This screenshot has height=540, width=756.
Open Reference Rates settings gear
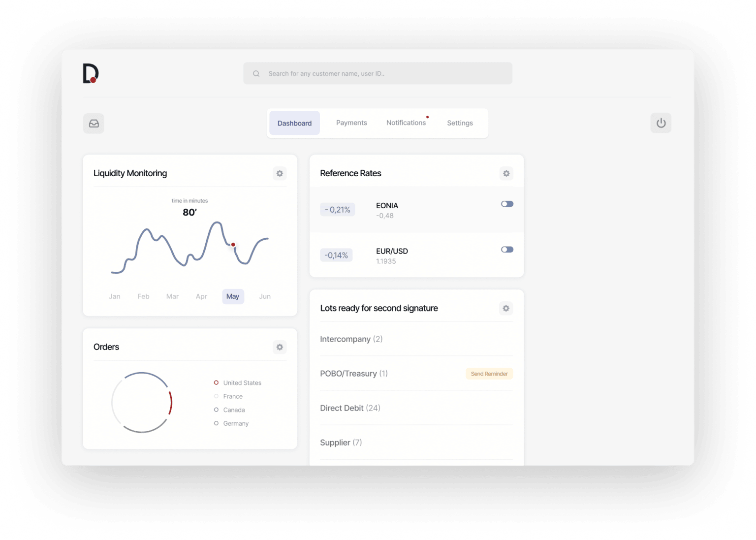[x=506, y=173]
